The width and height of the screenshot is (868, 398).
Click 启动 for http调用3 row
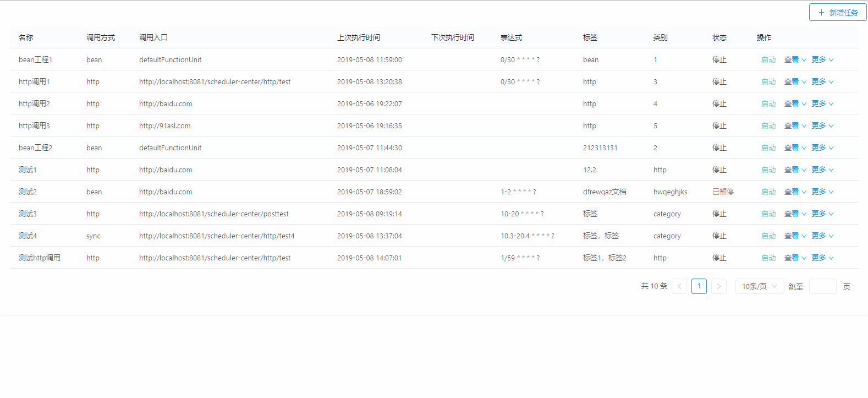(768, 126)
